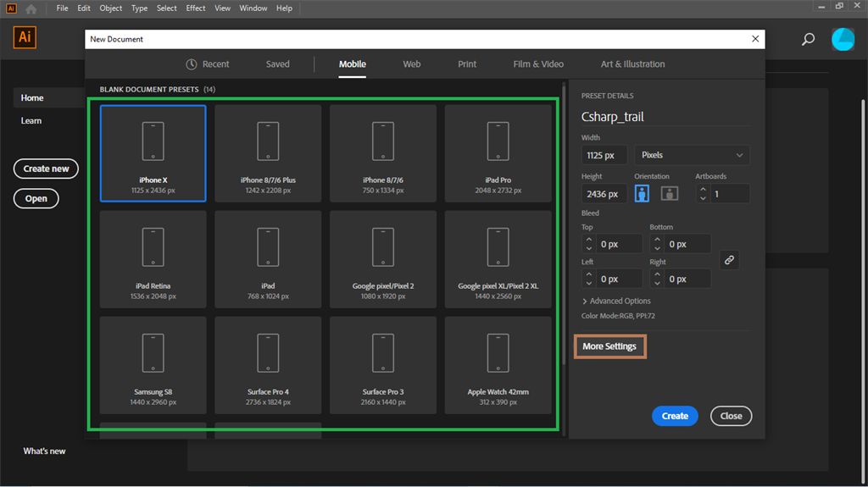Click the Artboards number field
868x487 pixels.
click(x=730, y=194)
